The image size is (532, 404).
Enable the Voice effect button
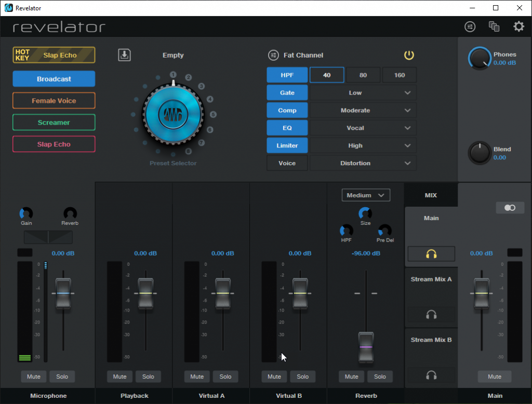287,163
